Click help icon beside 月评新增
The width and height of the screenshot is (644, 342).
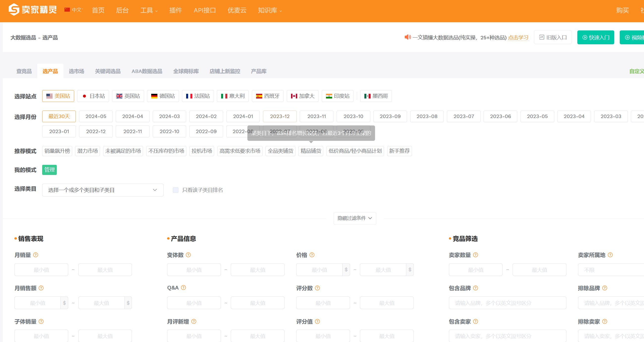(194, 321)
